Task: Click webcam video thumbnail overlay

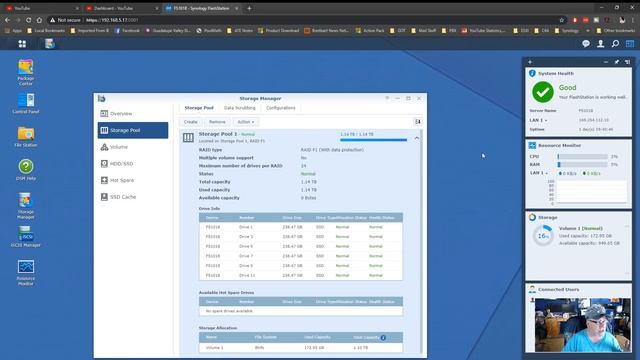Action: pos(582,325)
